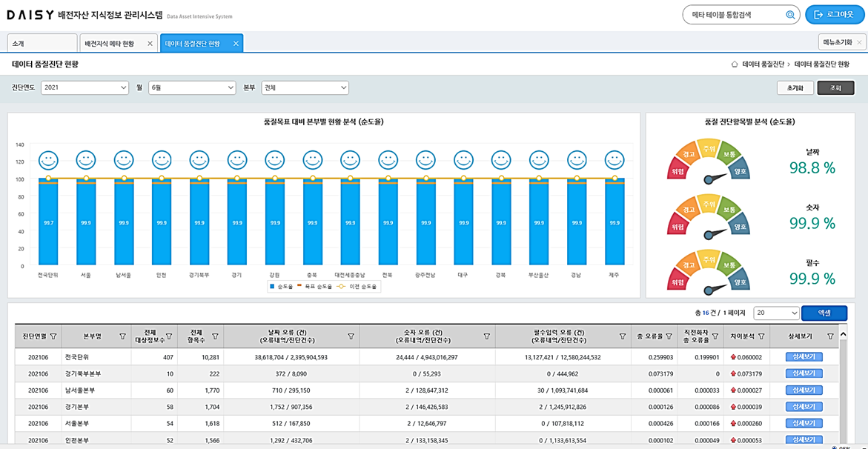Click the 98.8 % 날짜 value
Image resolution: width=868 pixels, height=449 pixels.
812,168
